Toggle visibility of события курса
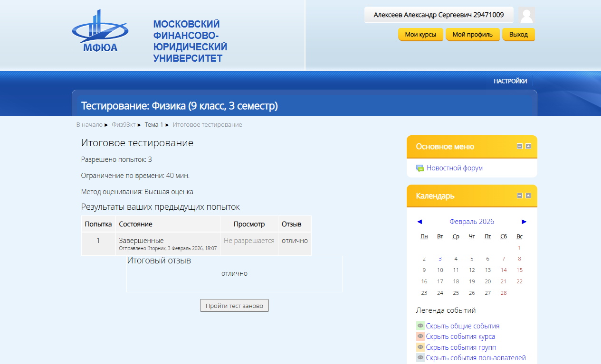Screen dimensions: 601x364 420,336
